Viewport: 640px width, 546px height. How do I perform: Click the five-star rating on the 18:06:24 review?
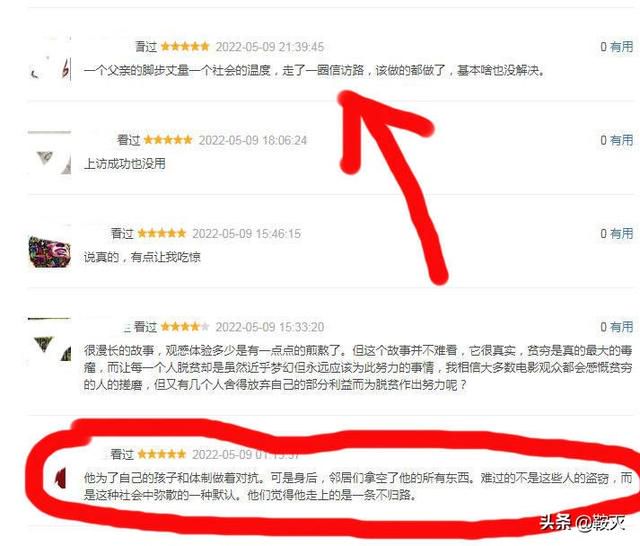point(168,140)
